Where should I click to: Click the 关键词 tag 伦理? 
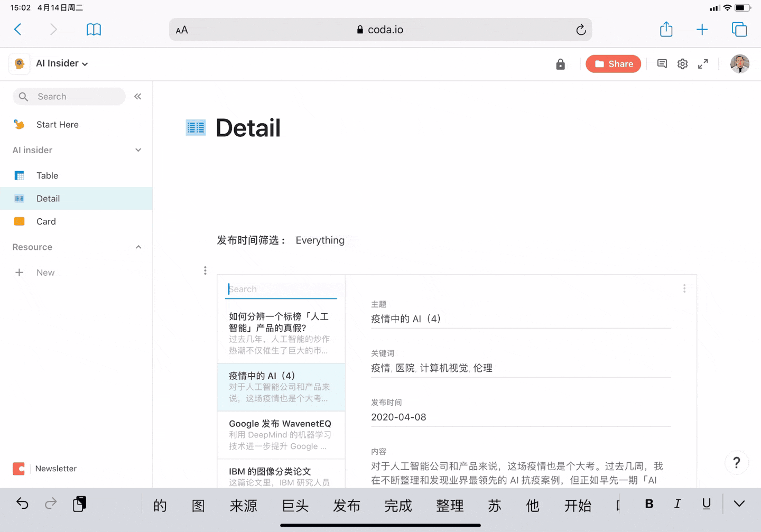pos(483,368)
